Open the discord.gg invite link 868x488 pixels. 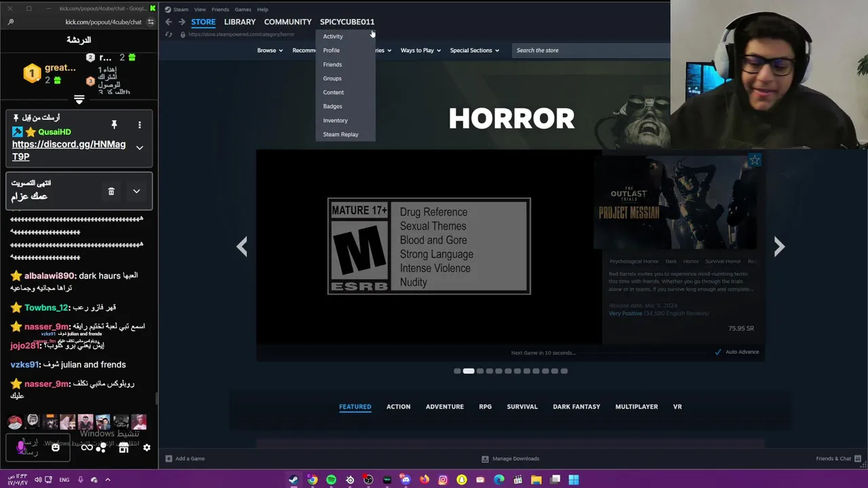click(x=68, y=150)
